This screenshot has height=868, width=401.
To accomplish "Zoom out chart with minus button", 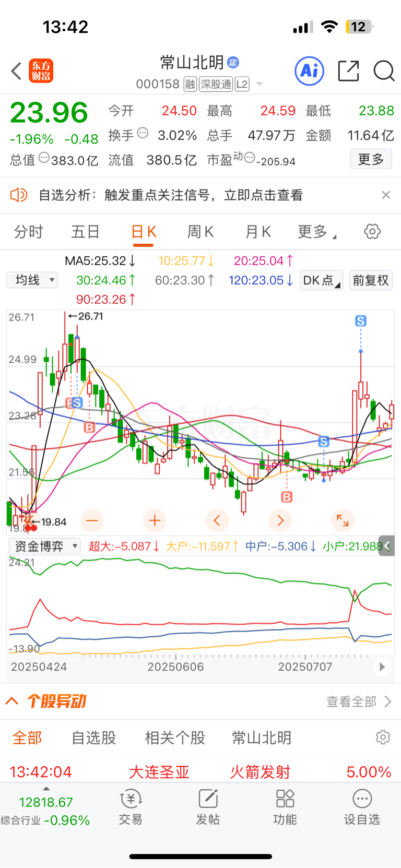I will pos(92,520).
